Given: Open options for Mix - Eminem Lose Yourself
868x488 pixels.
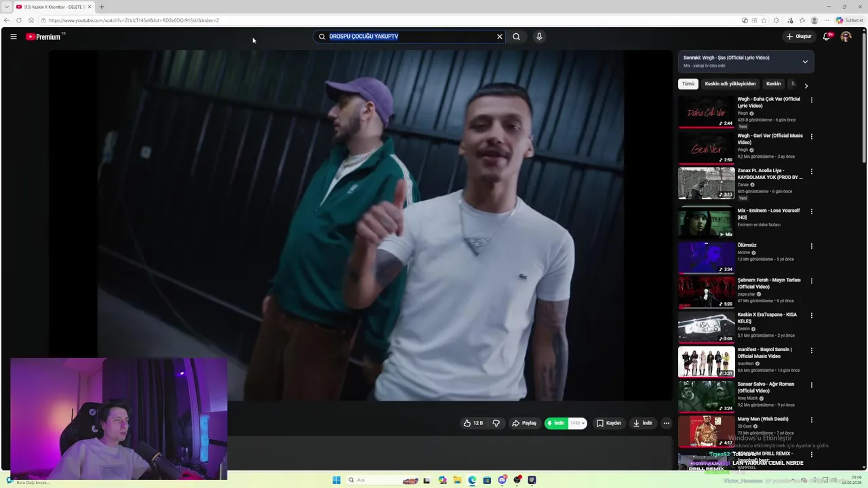Looking at the screenshot, I should [x=812, y=211].
